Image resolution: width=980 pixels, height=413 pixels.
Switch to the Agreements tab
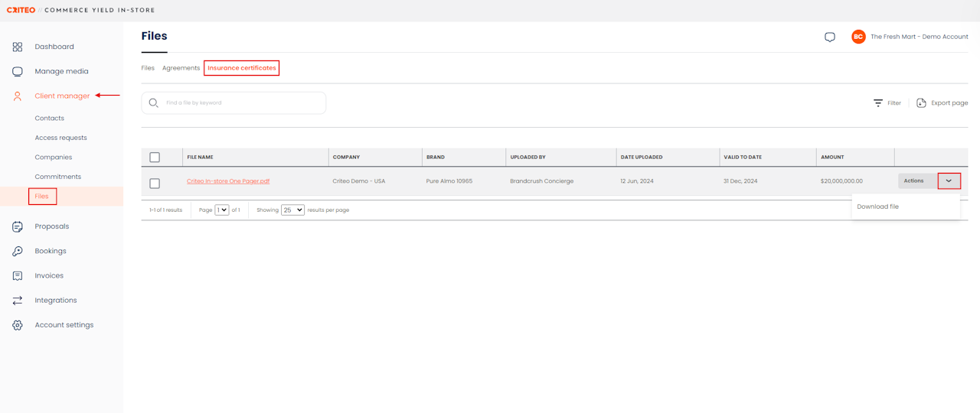(x=181, y=68)
